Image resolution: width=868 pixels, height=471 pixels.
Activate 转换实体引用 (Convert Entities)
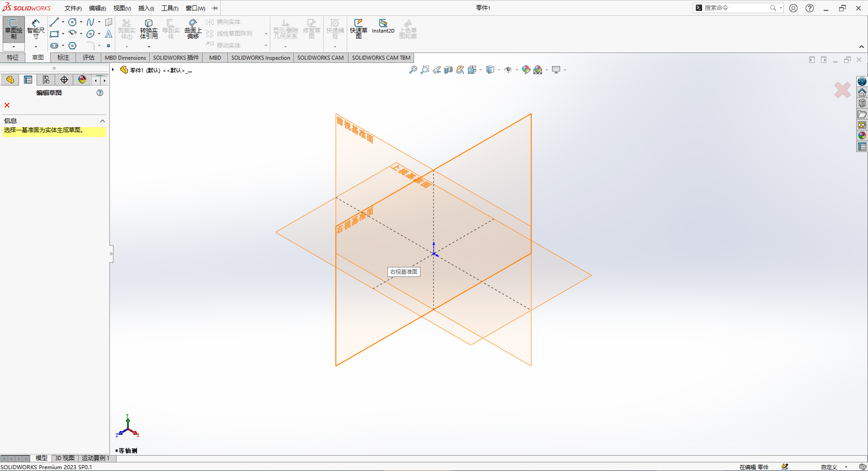pos(149,29)
